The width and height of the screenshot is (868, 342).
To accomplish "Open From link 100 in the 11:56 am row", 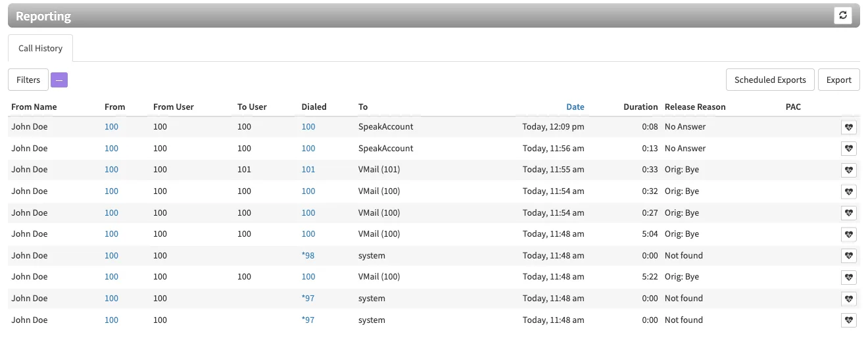I will pyautogui.click(x=111, y=148).
